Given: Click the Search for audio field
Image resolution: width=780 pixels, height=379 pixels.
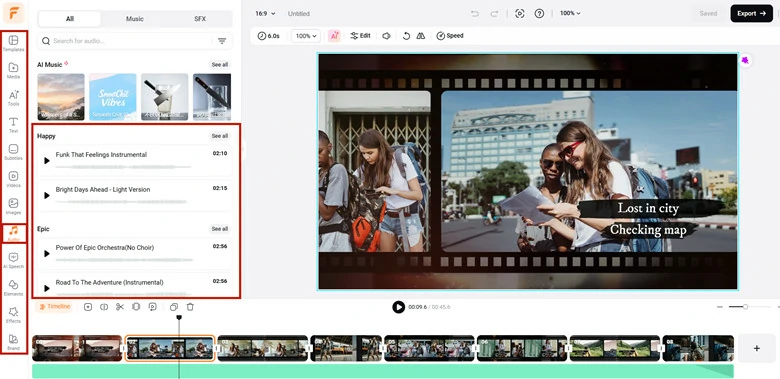Looking at the screenshot, I should point(125,41).
